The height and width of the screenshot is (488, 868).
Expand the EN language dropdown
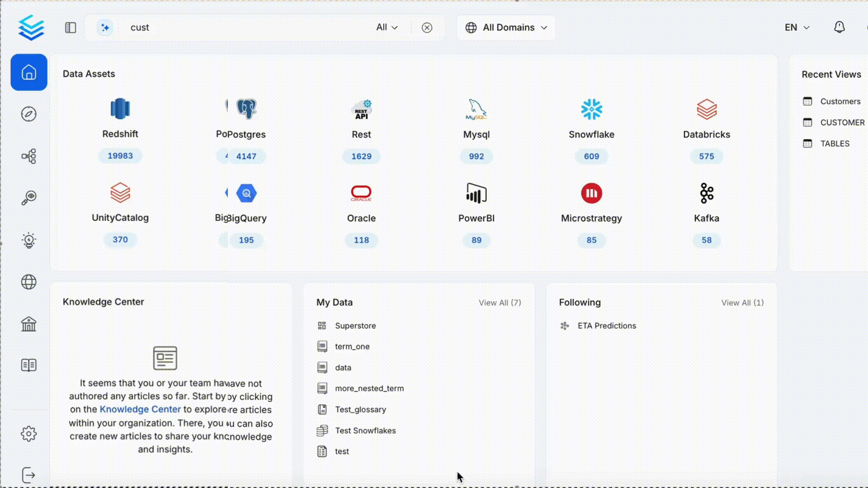tap(797, 28)
